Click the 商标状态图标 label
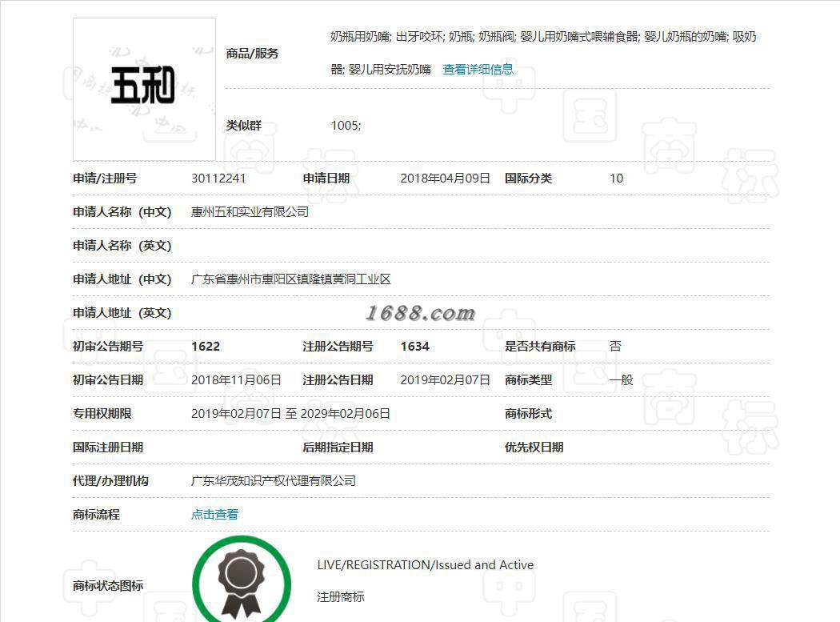Screen dimensions: 840x622 [108, 586]
